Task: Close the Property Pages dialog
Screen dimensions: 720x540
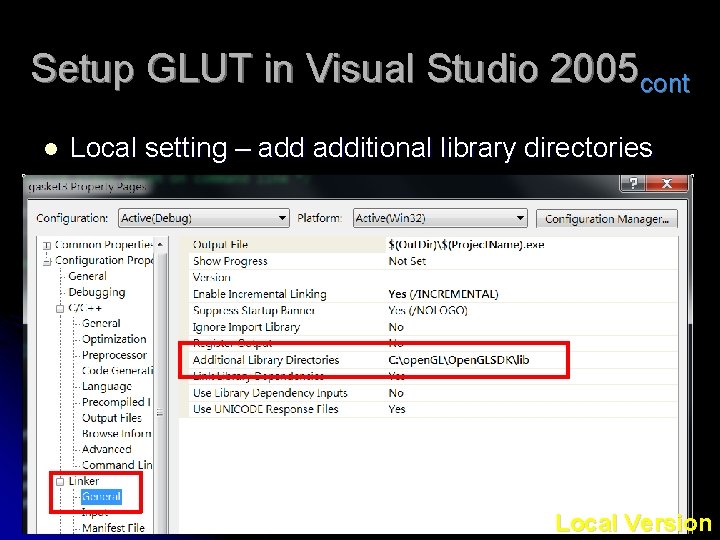Action: pos(667,183)
